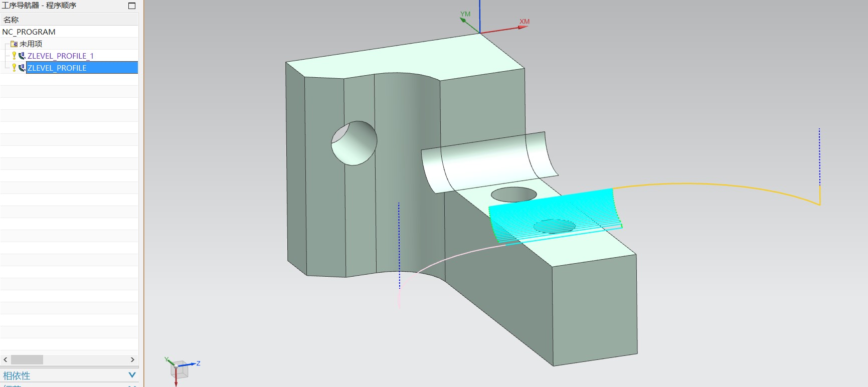Click the 工序导航器 - 程序顺序 panel title
Image resolution: width=868 pixels, height=387 pixels.
coord(39,6)
